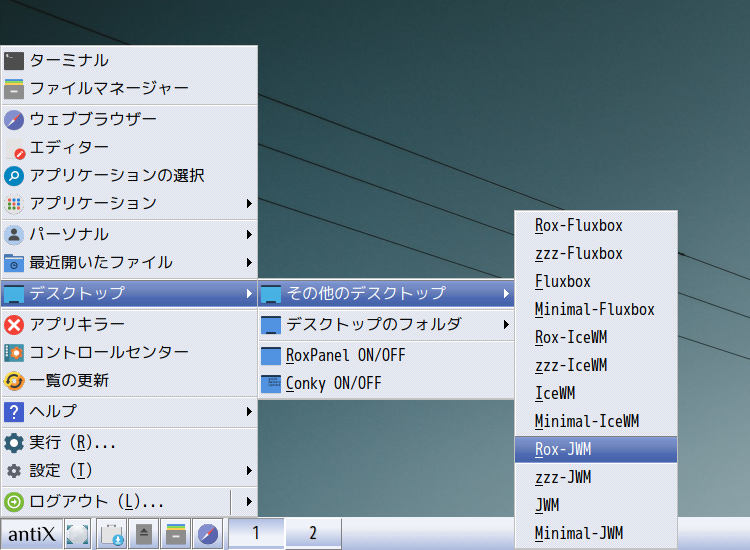Launch the ウェブブラウザー compass icon
This screenshot has width=750, height=550.
tap(14, 120)
